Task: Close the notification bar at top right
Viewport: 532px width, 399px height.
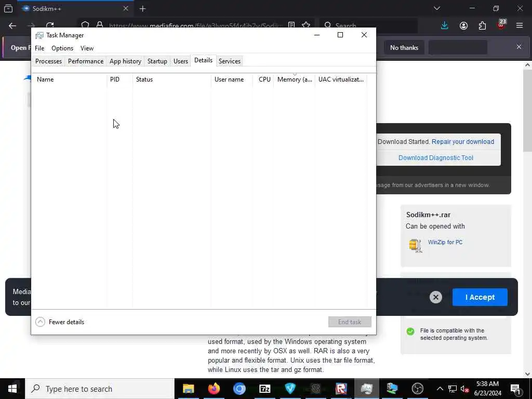Action: pyautogui.click(x=519, y=47)
